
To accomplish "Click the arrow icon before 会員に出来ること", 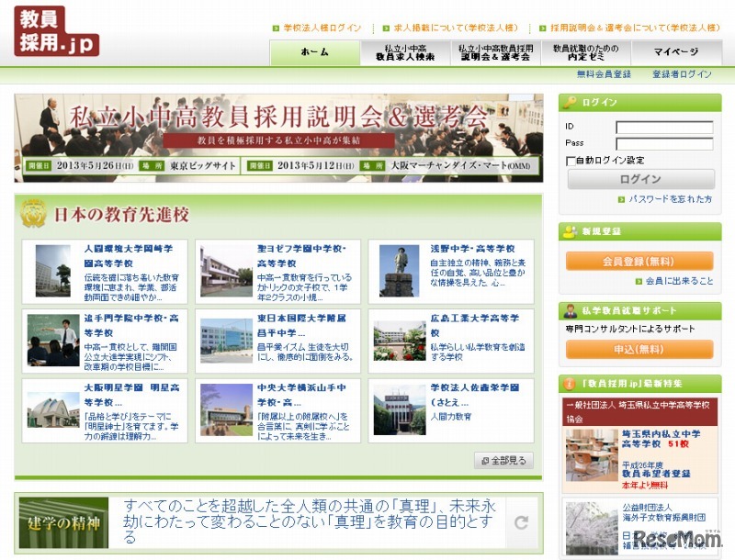I will (x=639, y=282).
